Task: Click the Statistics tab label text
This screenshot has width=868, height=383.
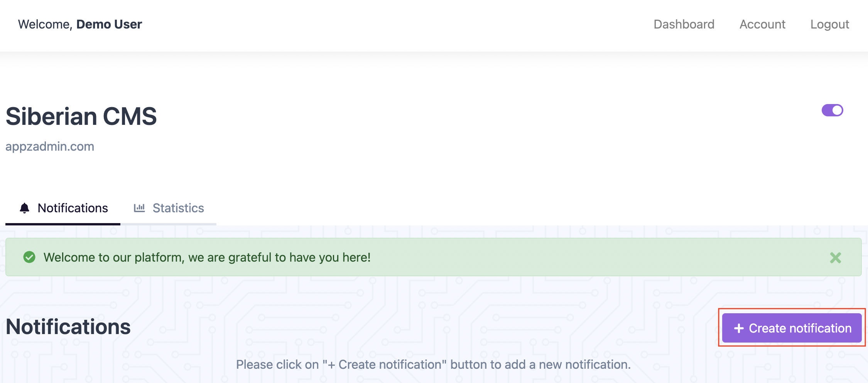Action: tap(178, 208)
